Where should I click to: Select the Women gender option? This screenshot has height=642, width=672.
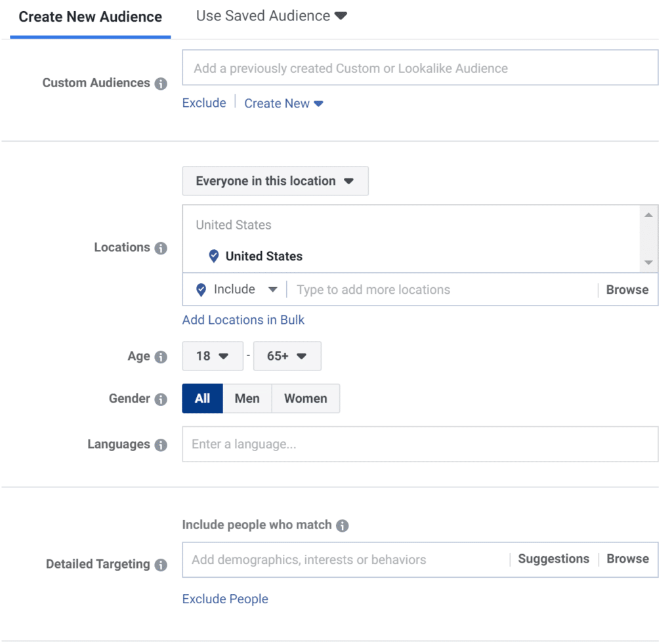tap(305, 398)
